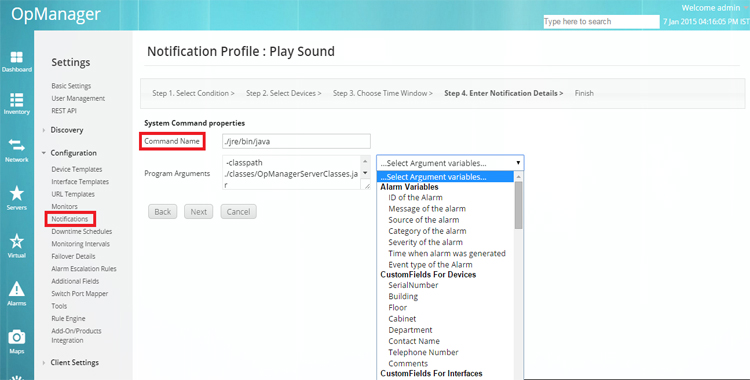Go to Step 1. Select Condition

[193, 93]
